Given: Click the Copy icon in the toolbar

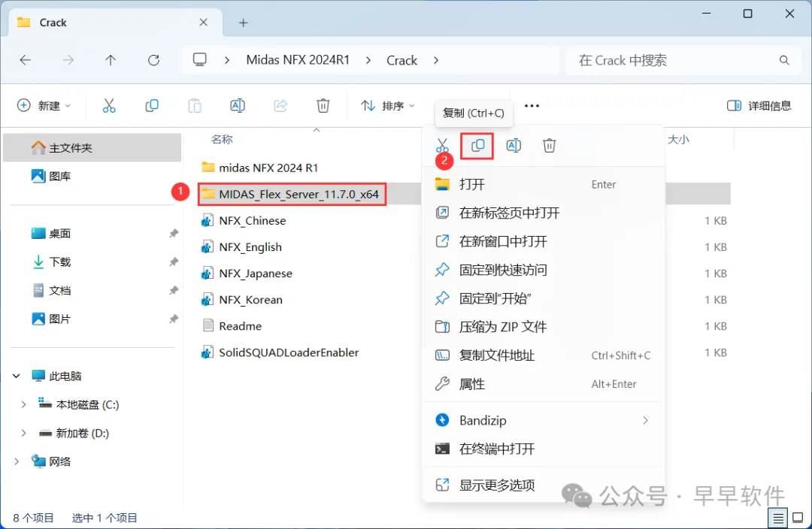Looking at the screenshot, I should tap(152, 106).
